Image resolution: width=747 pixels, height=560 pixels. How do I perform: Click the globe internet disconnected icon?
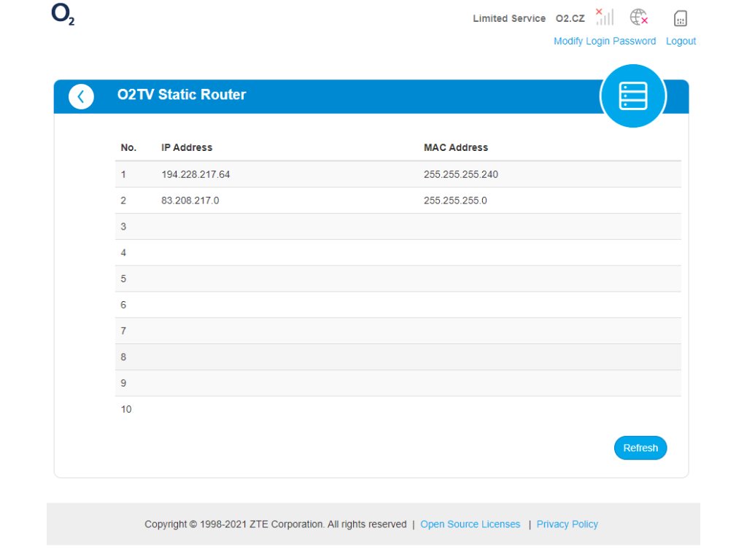(639, 17)
